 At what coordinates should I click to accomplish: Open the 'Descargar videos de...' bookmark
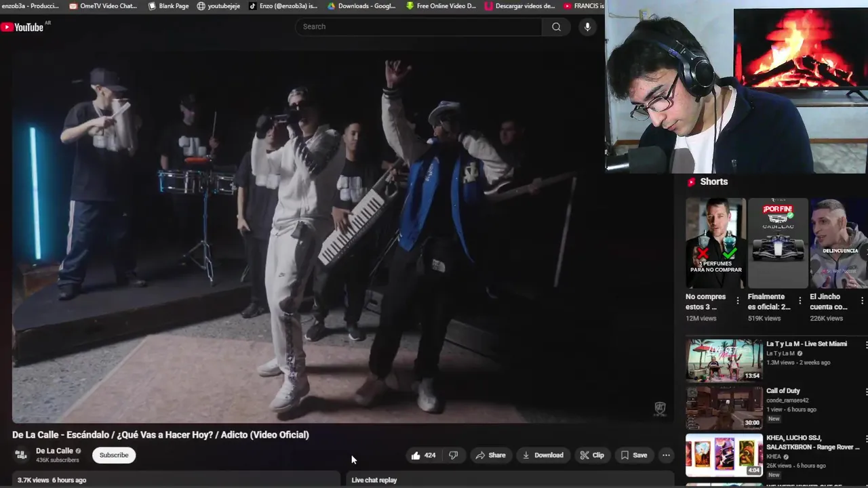pos(519,6)
